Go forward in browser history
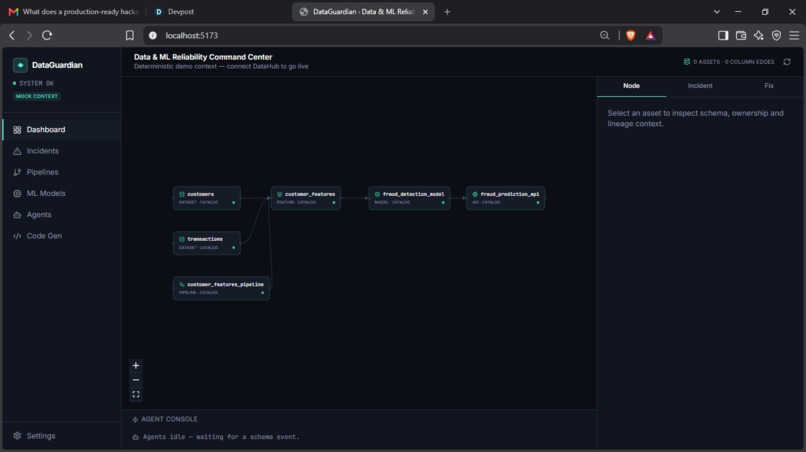This screenshot has width=806, height=452. click(x=29, y=35)
